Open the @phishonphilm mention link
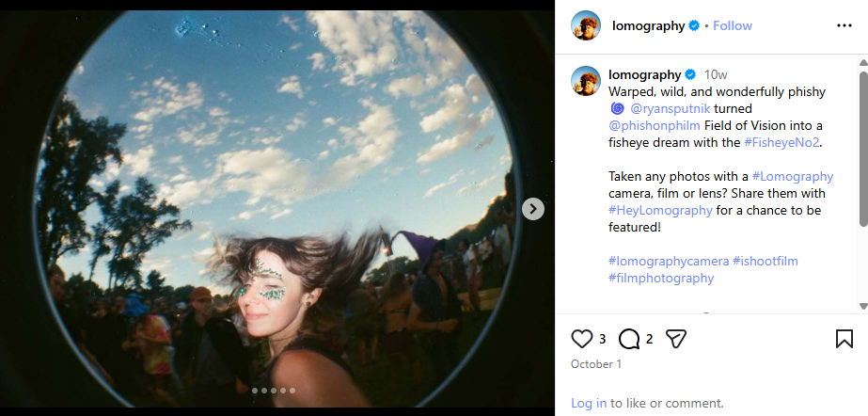 (654, 125)
